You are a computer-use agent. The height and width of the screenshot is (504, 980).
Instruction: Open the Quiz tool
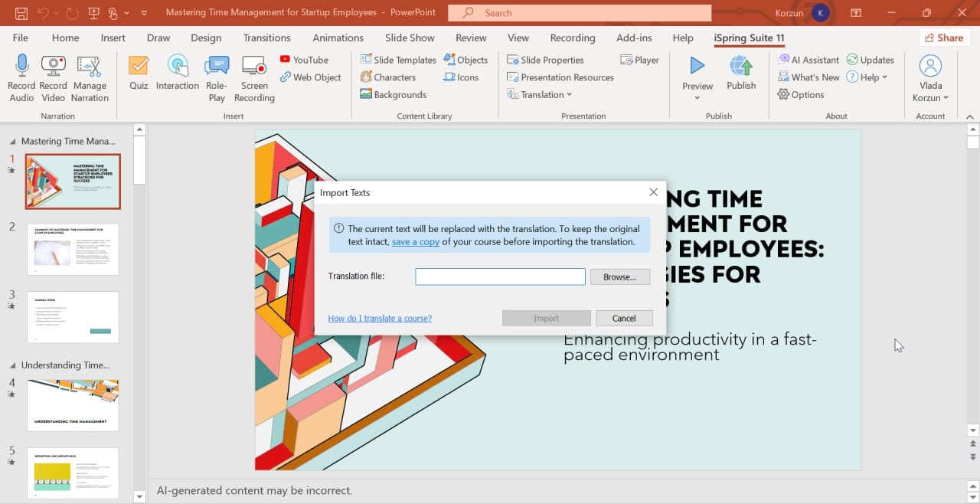tap(138, 74)
